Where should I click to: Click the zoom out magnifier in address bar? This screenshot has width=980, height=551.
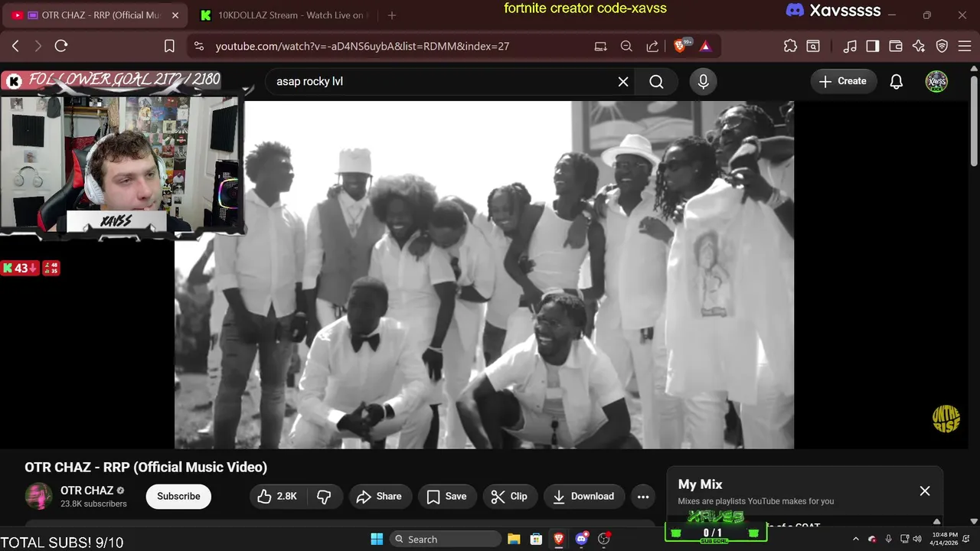pyautogui.click(x=626, y=46)
